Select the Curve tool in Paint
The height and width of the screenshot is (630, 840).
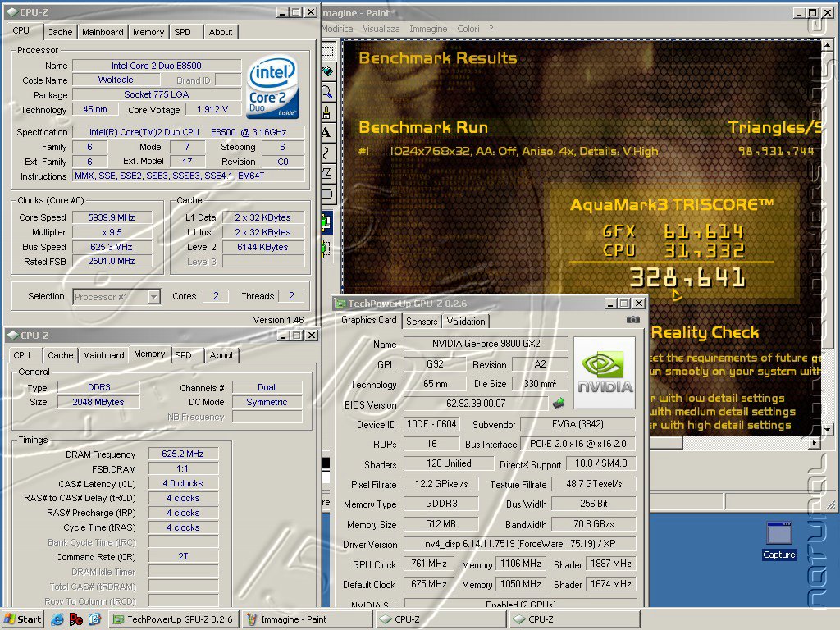coord(328,153)
